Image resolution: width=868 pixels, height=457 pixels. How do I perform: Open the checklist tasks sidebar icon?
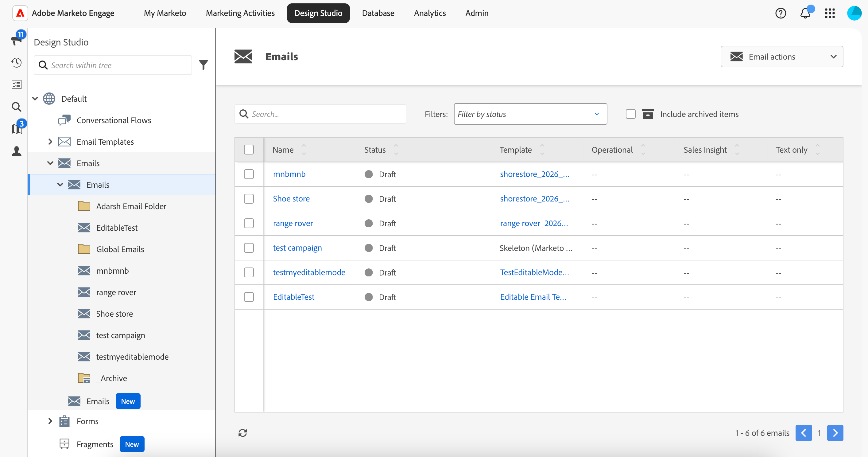[17, 84]
